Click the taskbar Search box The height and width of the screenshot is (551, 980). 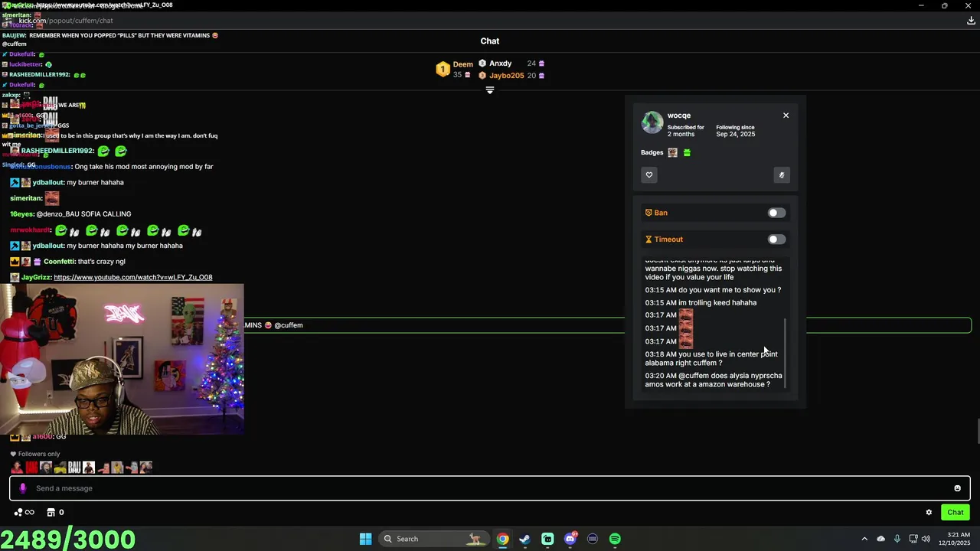(434, 539)
